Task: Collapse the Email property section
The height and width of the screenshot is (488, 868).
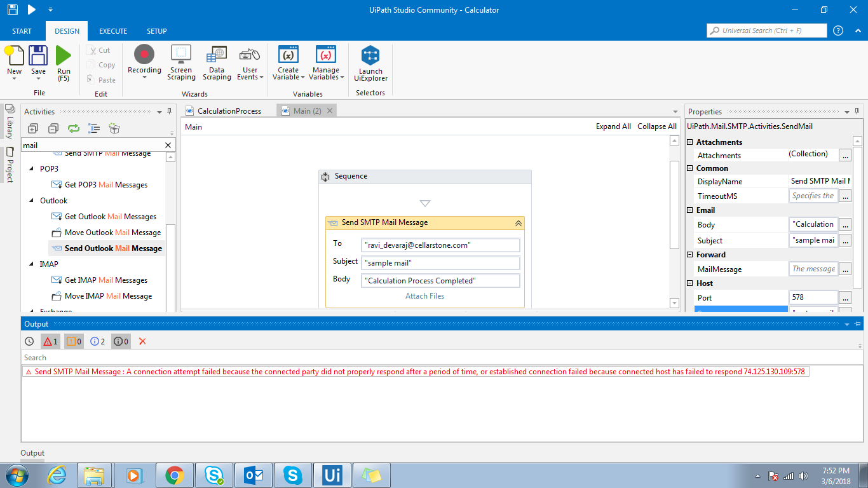Action: (691, 210)
